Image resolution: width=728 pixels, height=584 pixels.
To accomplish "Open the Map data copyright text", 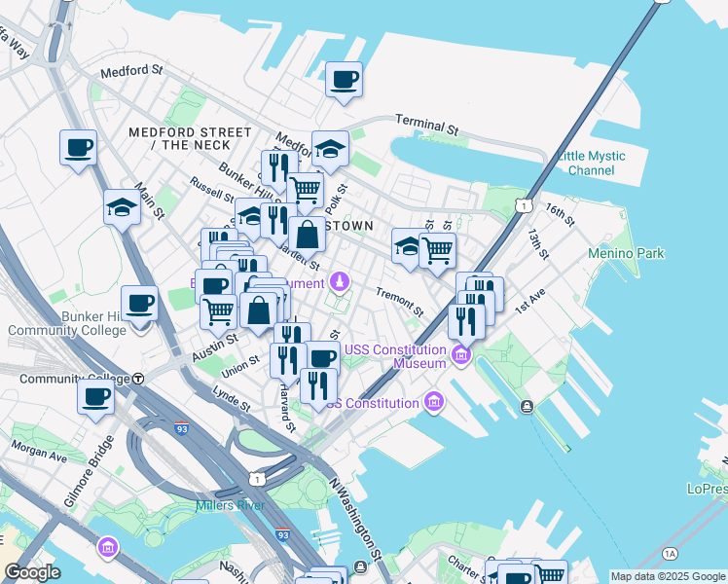I will pyautogui.click(x=667, y=576).
